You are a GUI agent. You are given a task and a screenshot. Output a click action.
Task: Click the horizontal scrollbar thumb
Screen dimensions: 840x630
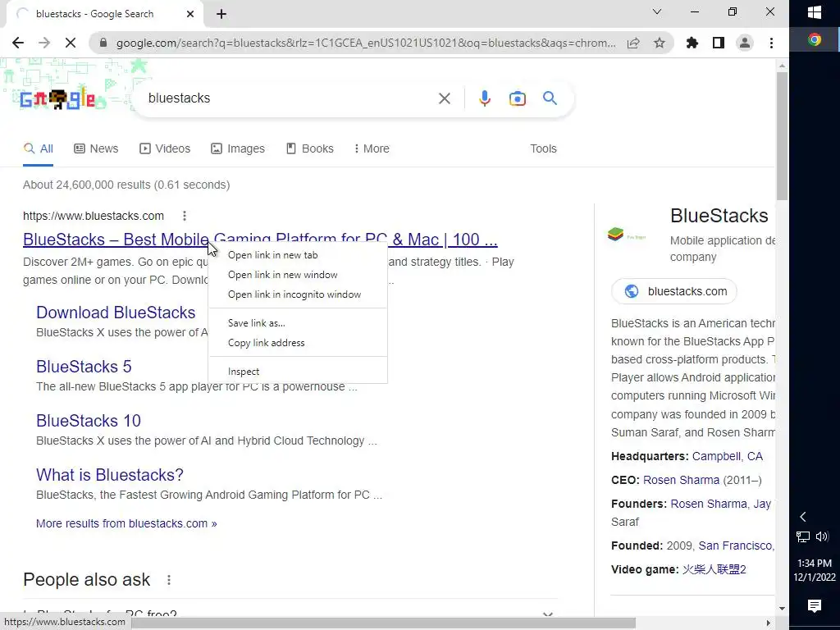pos(384,623)
